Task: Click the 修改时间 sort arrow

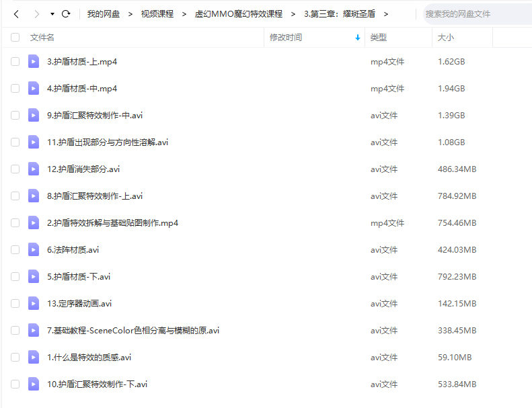Action: tap(357, 38)
